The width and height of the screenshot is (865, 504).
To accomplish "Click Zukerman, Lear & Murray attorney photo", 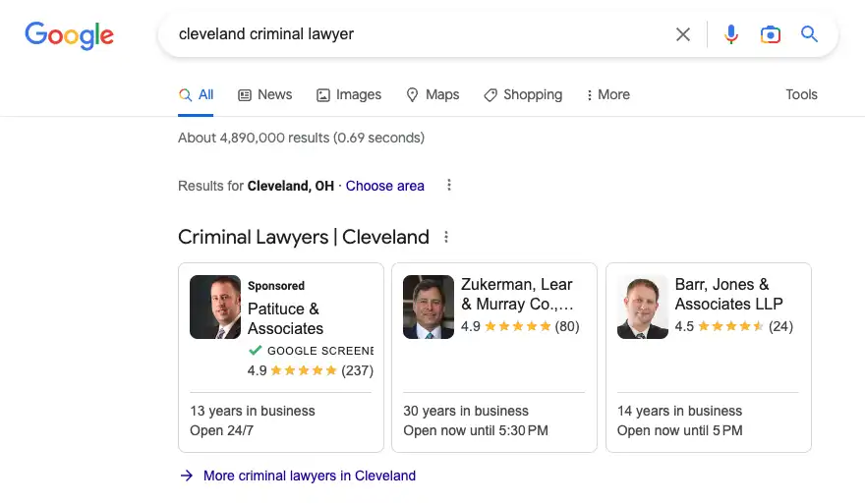I will pos(429,307).
